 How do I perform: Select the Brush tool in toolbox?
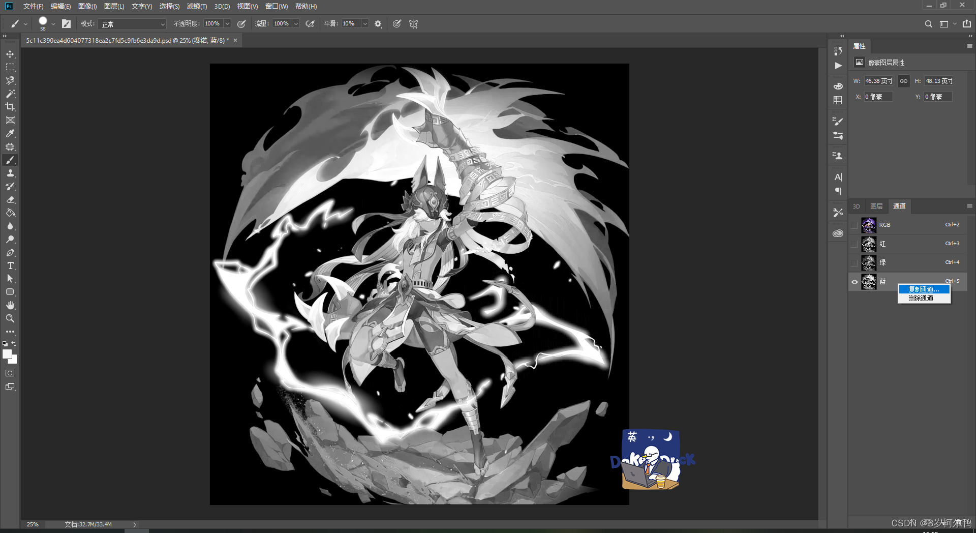(x=10, y=160)
